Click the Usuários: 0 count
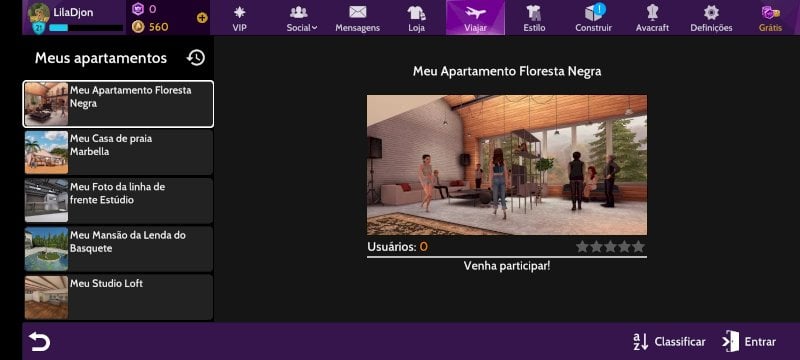The width and height of the screenshot is (800, 360). [397, 247]
